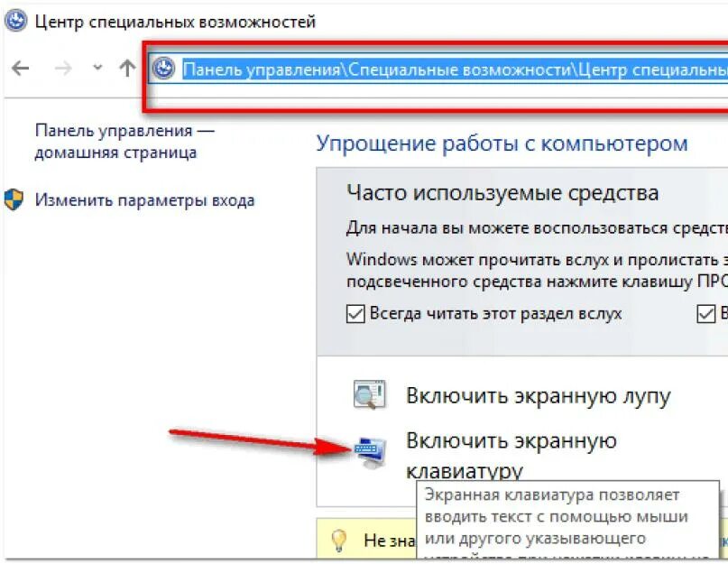The height and width of the screenshot is (564, 728).
Task: Go up one level with Up arrow
Action: click(127, 69)
